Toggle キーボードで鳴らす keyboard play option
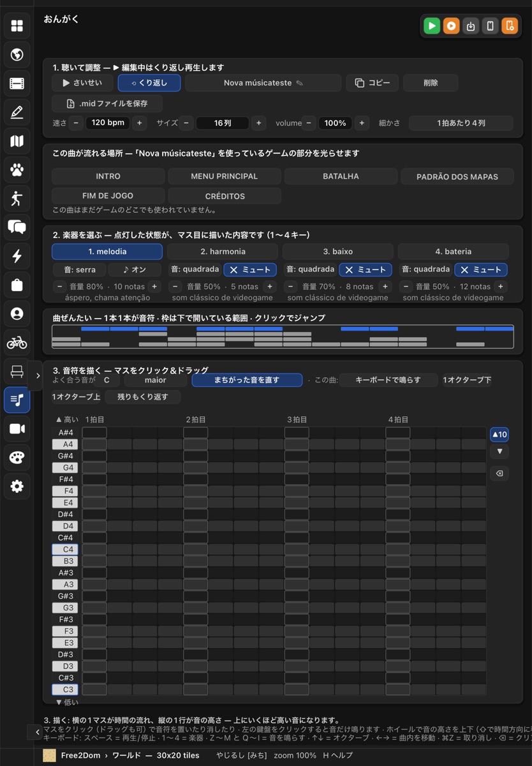 388,380
